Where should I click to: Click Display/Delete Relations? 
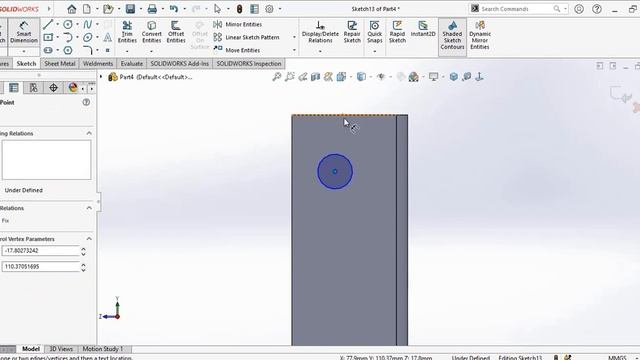(320, 32)
